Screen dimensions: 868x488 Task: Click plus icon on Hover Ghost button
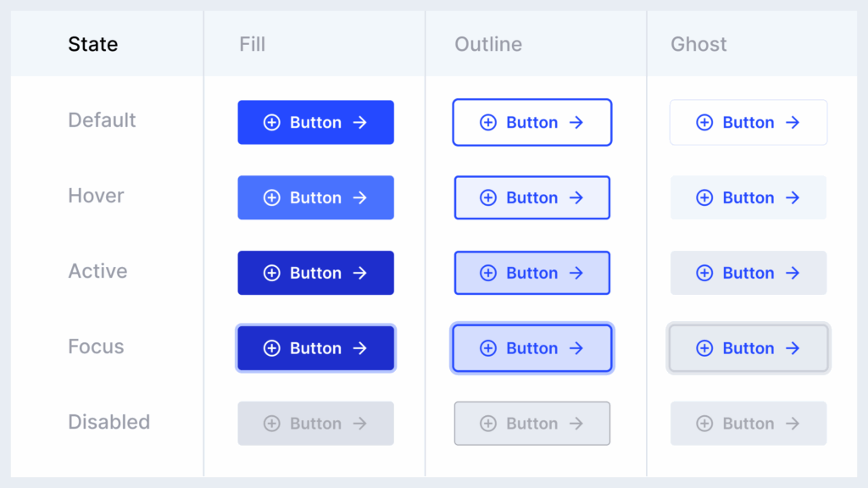pyautogui.click(x=704, y=198)
